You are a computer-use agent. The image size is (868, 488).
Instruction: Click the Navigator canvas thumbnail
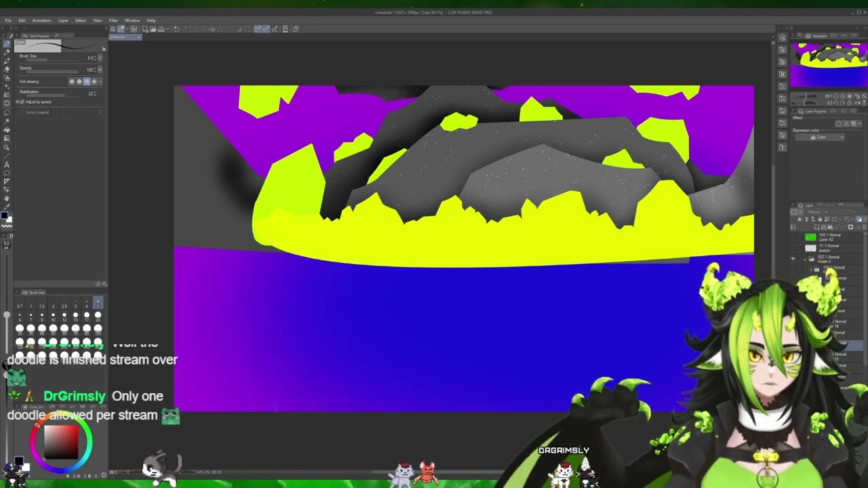[829, 64]
